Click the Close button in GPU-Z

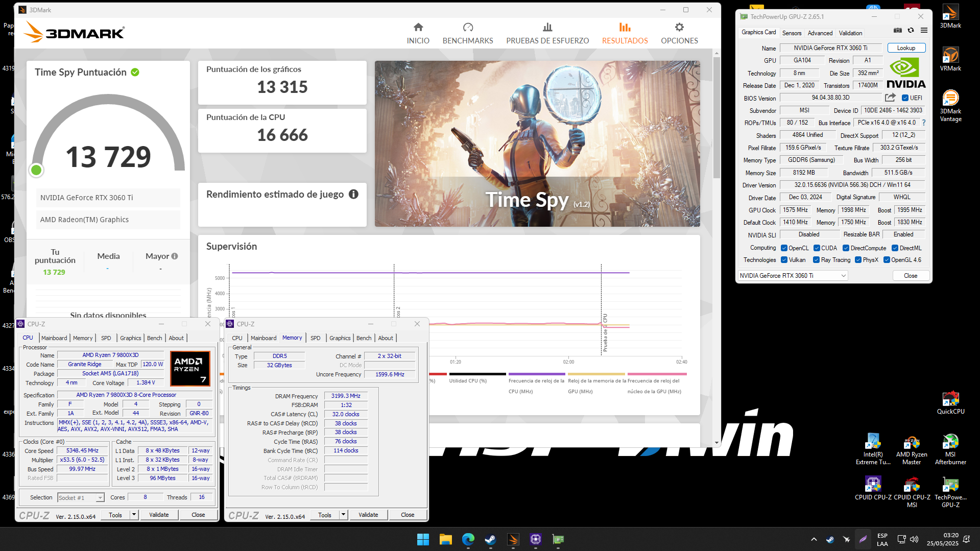click(910, 276)
